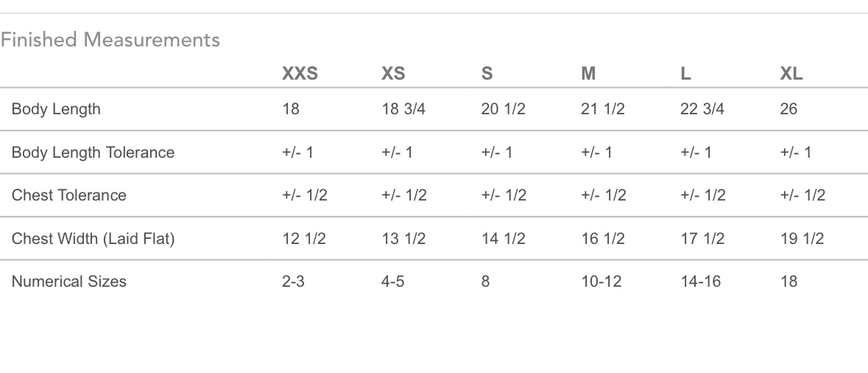Select the XS numerical size 4-5

(392, 282)
